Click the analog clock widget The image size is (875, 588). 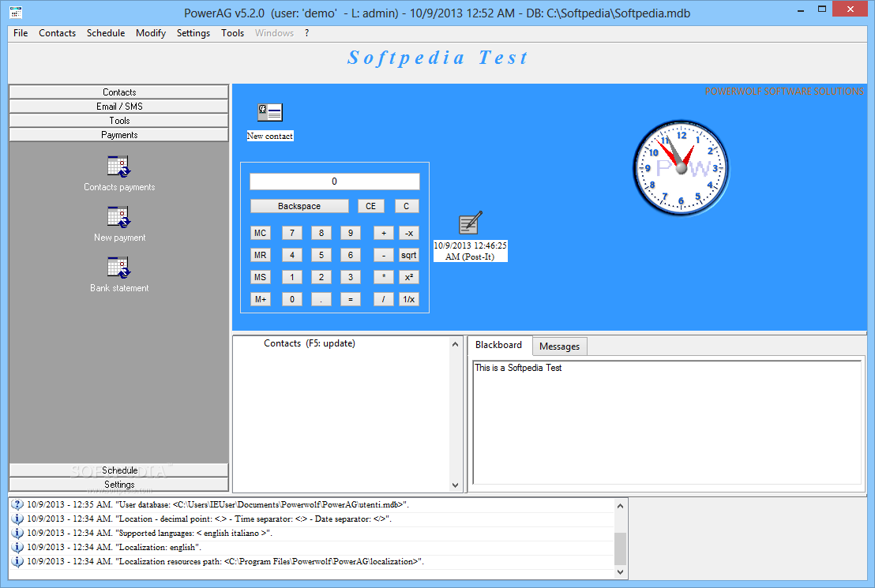point(681,168)
